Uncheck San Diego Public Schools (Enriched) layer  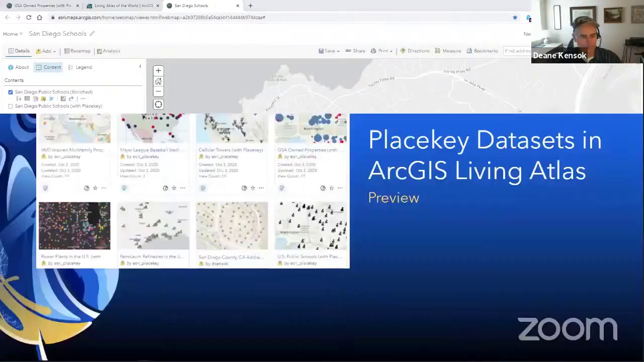pos(11,93)
